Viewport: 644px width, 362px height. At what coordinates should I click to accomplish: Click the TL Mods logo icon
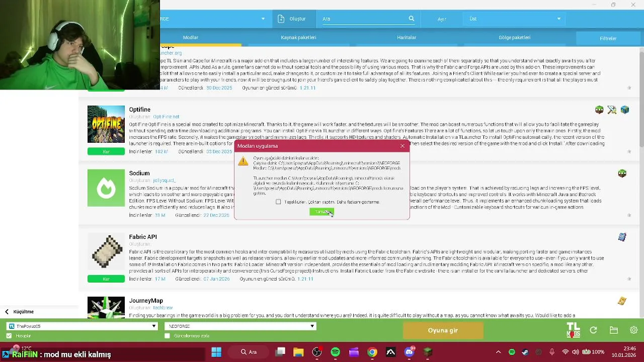[573, 330]
